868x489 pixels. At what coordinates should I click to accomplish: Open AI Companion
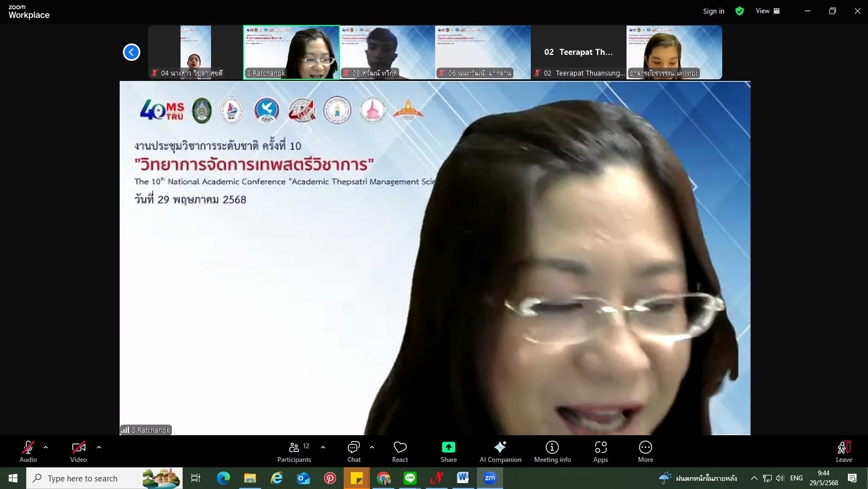pyautogui.click(x=500, y=452)
